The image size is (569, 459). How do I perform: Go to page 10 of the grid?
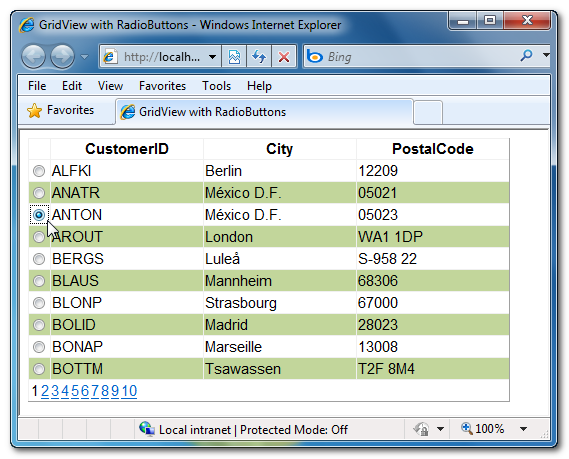tap(129, 391)
